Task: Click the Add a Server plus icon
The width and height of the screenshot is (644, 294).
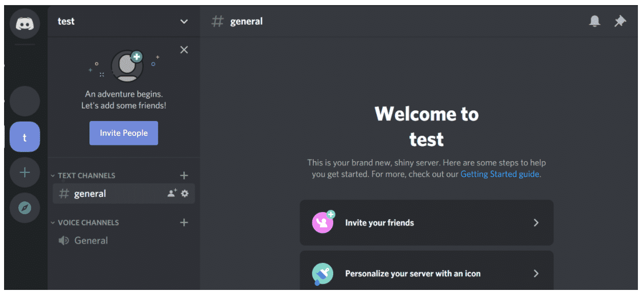Action: tap(24, 172)
